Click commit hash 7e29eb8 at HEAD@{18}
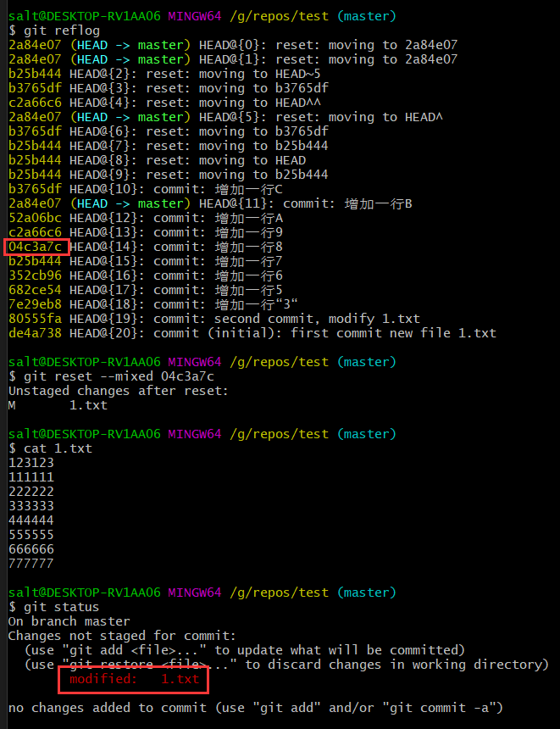560x729 pixels. 35,304
